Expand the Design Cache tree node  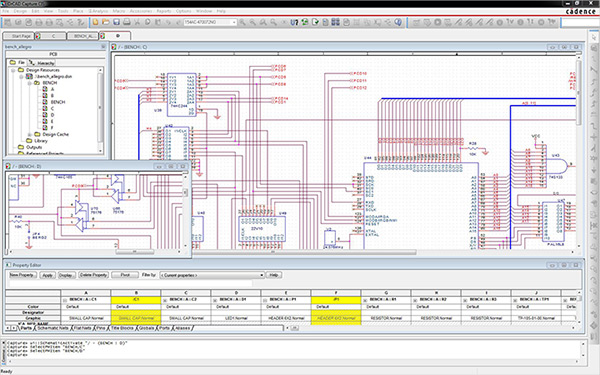pyautogui.click(x=29, y=134)
